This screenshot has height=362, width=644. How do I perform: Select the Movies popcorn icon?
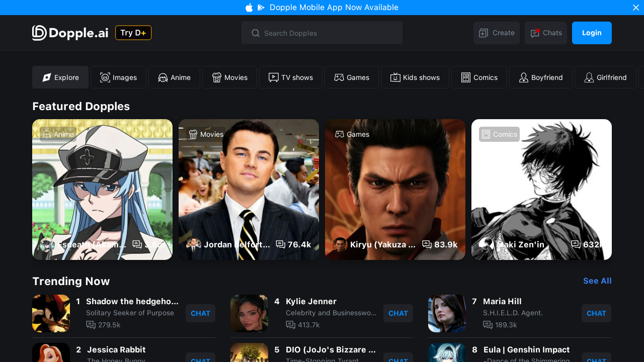tap(216, 77)
